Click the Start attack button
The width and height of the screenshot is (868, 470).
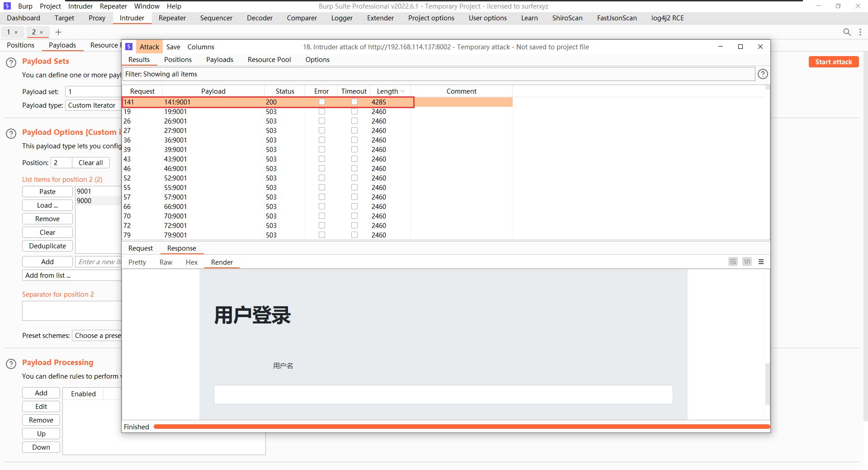834,62
